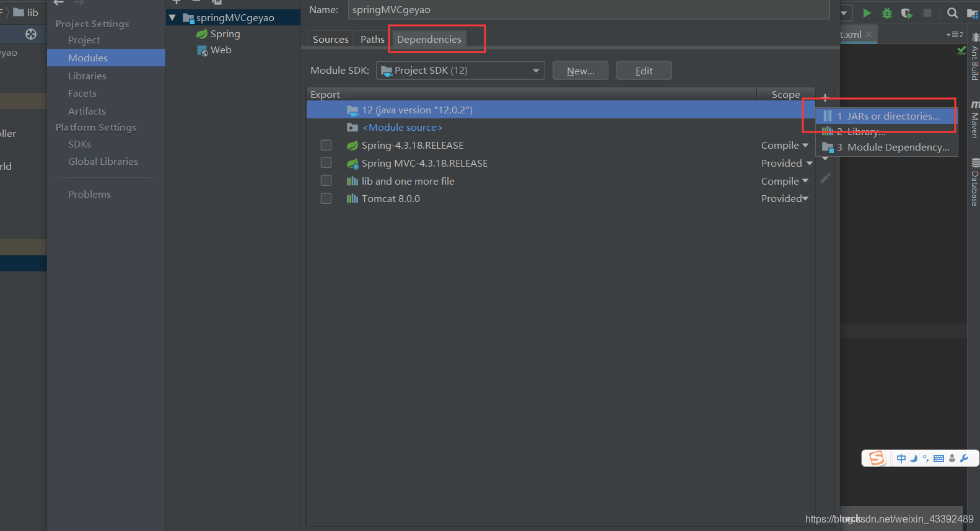
Task: Switch to the Paths tab
Action: click(372, 39)
